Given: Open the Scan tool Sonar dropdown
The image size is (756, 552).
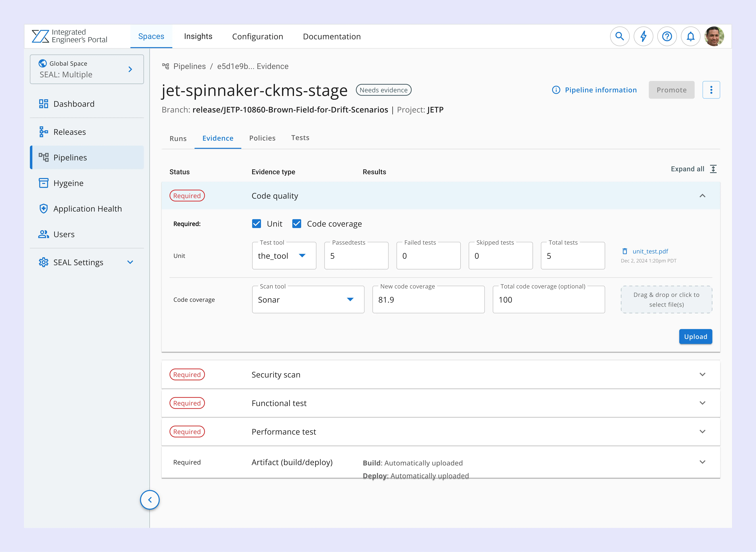Looking at the screenshot, I should [308, 299].
